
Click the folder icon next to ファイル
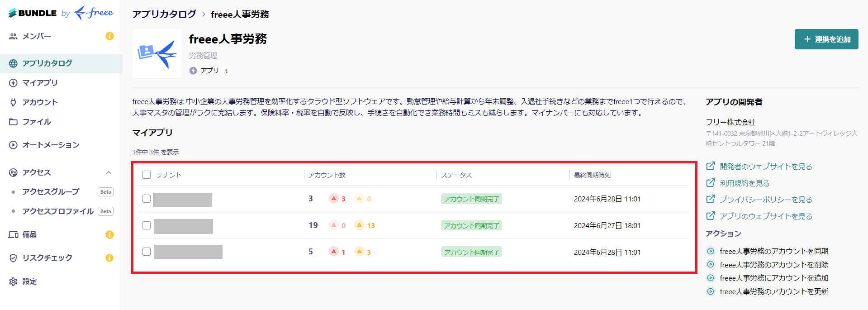click(x=13, y=122)
